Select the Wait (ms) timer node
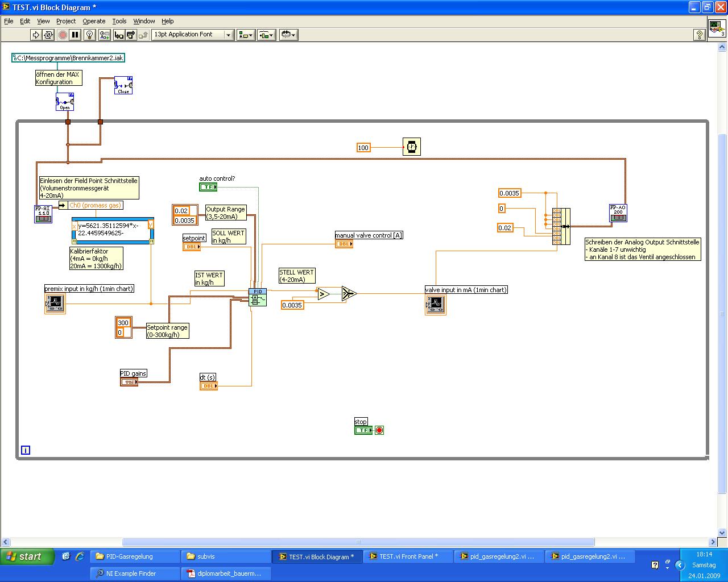728x582 pixels. 412,147
